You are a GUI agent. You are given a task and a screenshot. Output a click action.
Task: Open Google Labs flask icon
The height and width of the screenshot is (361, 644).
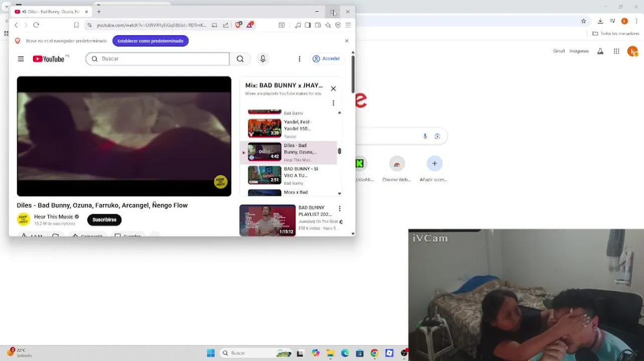pyautogui.click(x=600, y=51)
